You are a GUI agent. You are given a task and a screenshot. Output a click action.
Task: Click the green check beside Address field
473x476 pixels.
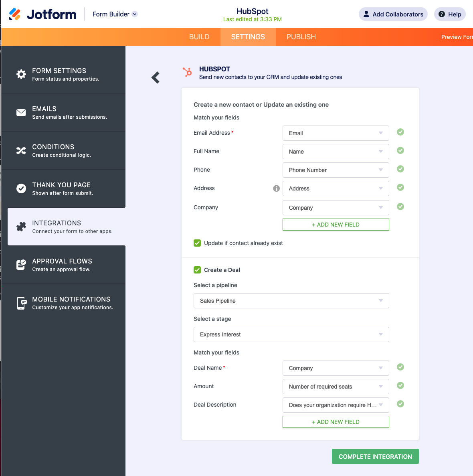pos(400,188)
